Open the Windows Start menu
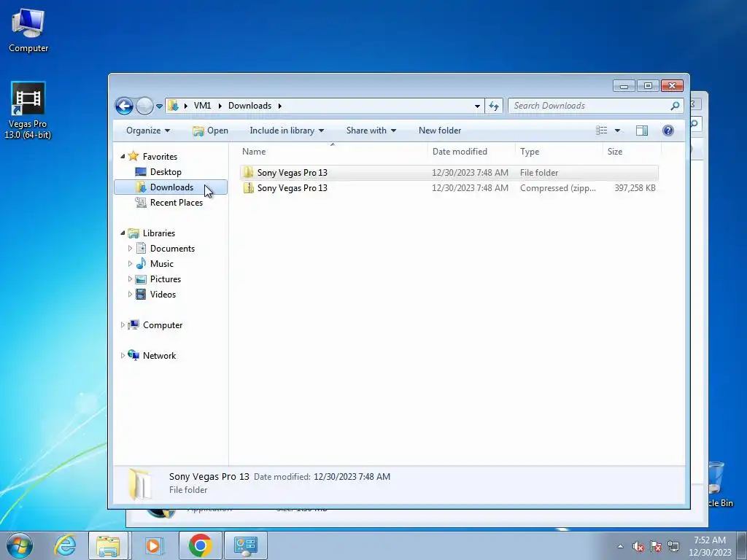 [20, 545]
